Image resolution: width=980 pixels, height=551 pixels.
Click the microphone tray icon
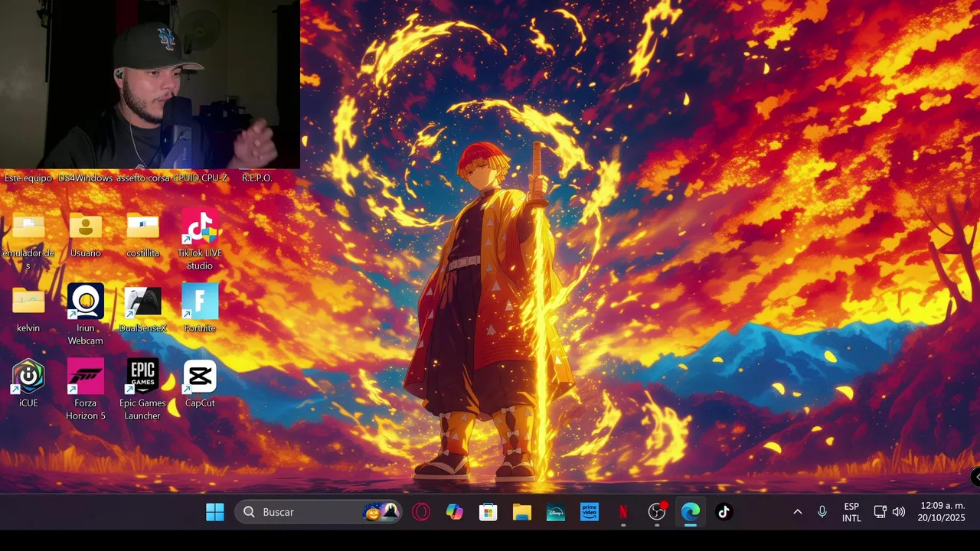coord(822,512)
